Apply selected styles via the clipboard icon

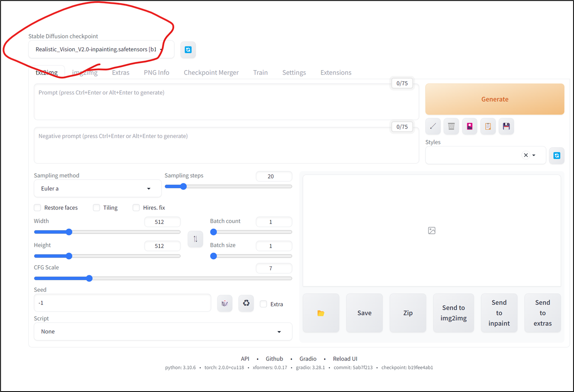click(x=488, y=126)
